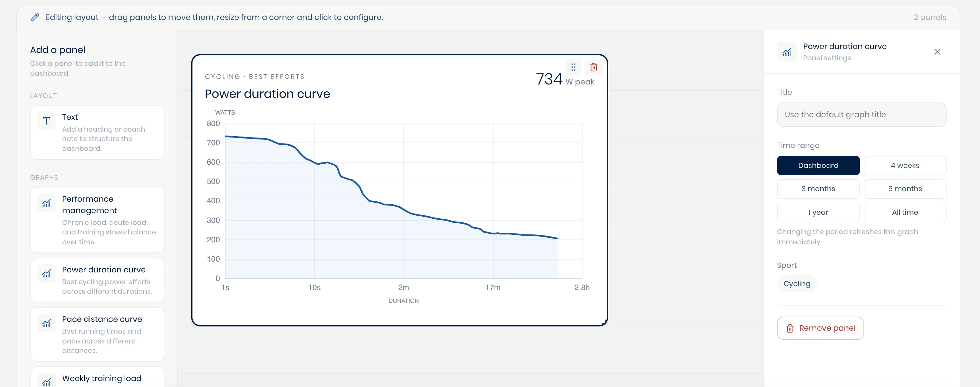Click the panel title Power duration curve
The image size is (980, 387).
(x=267, y=94)
